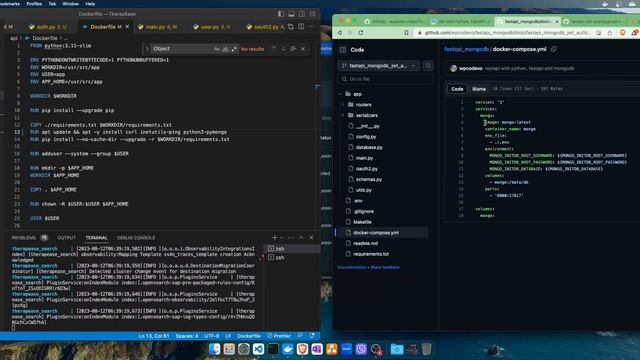Image resolution: width=640 pixels, height=360 pixels.
Task: Open requirements.txt in GitHub file tree
Action: click(371, 254)
